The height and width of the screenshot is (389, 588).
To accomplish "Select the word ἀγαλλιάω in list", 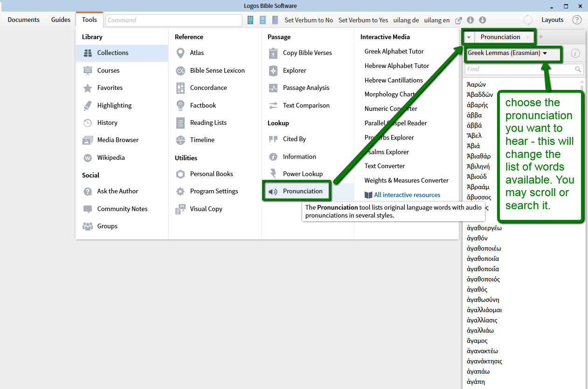I will [480, 331].
